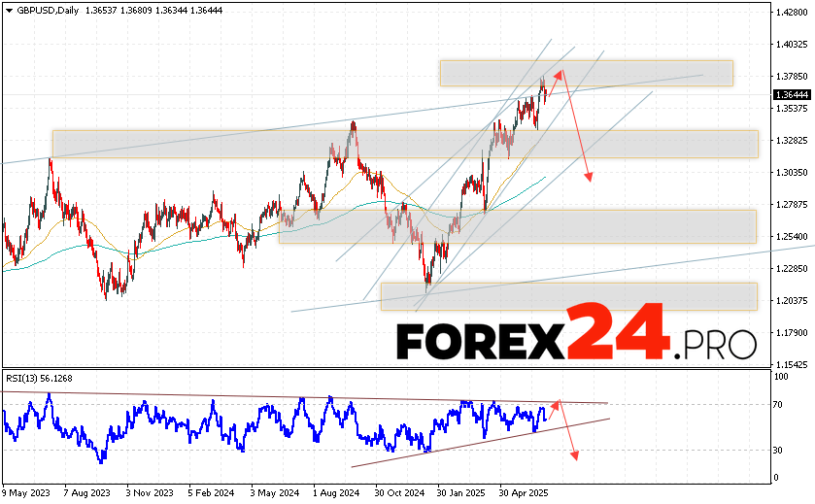The width and height of the screenshot is (815, 504).
Task: Select the gray support zone near 1.25400
Action: pyautogui.click(x=516, y=225)
